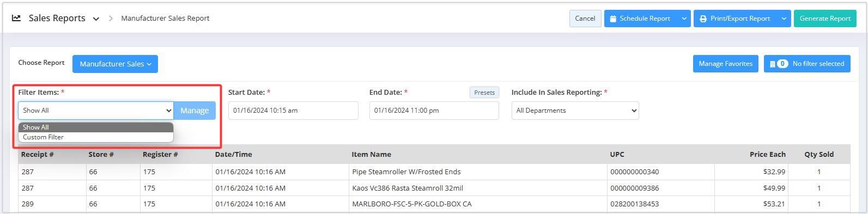Open the Schedule Report dropdown arrow
The height and width of the screenshot is (214, 868).
pos(684,19)
